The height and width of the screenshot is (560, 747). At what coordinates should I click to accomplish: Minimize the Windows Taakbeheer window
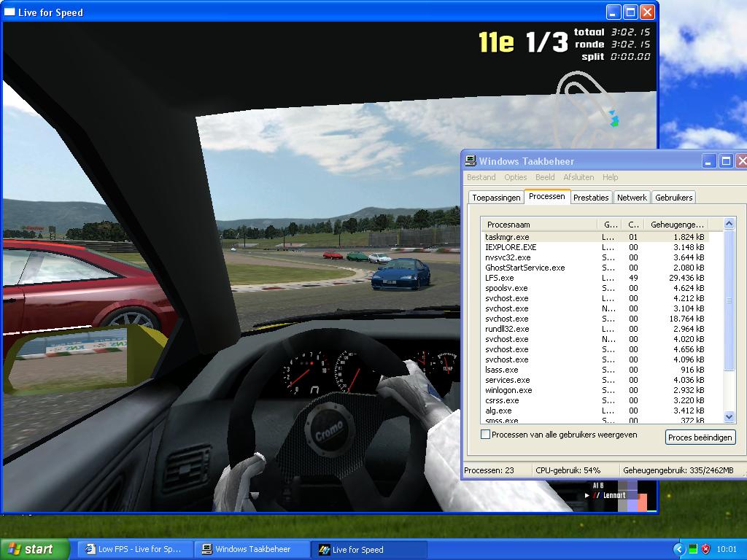coord(708,161)
